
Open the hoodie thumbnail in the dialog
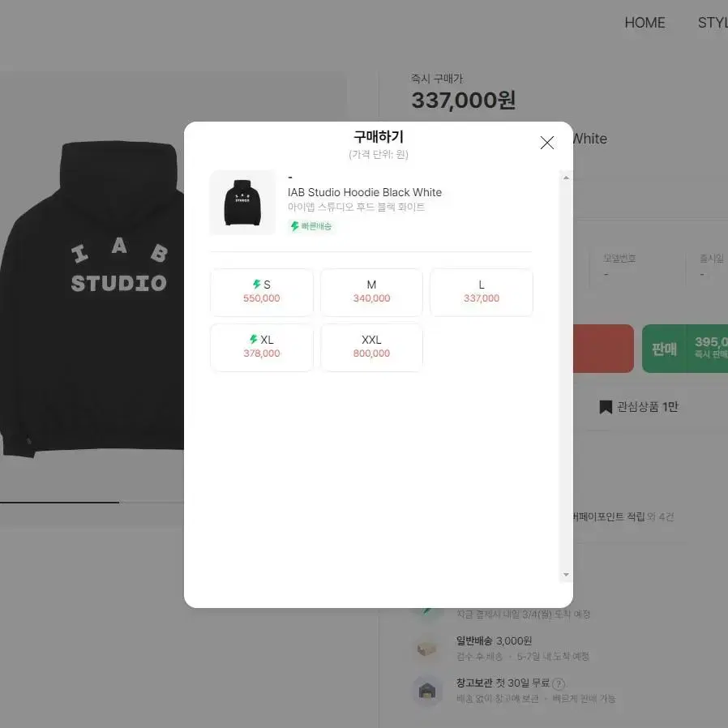(x=242, y=203)
